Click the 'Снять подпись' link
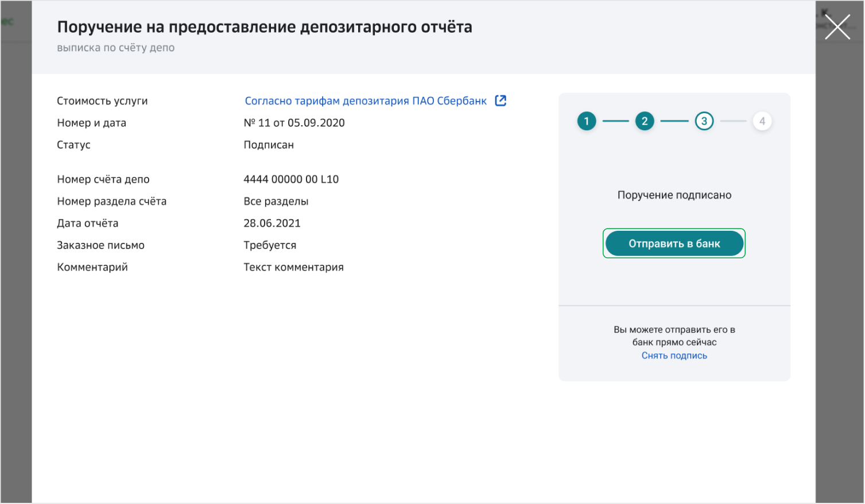Viewport: 865px width, 504px height. pyautogui.click(x=674, y=355)
